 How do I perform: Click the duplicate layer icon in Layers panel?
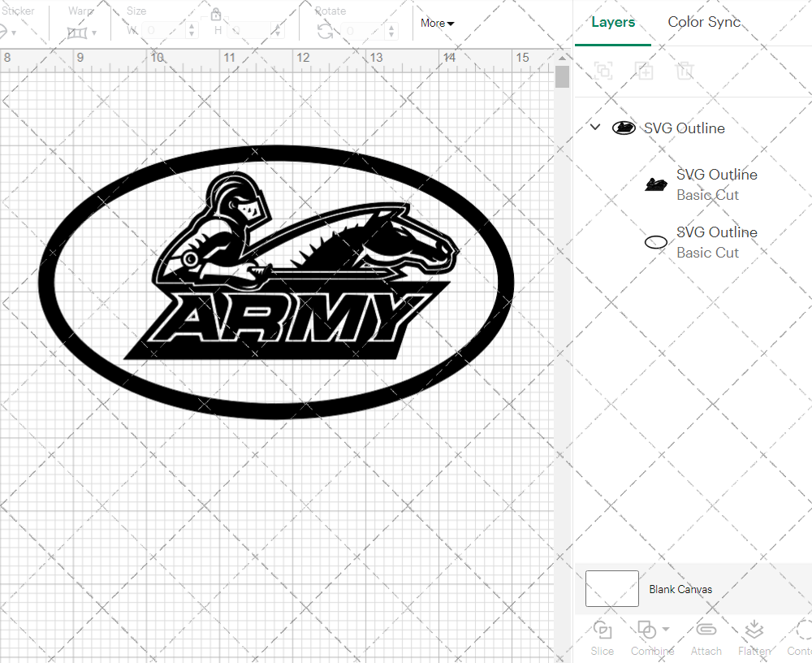click(x=645, y=71)
